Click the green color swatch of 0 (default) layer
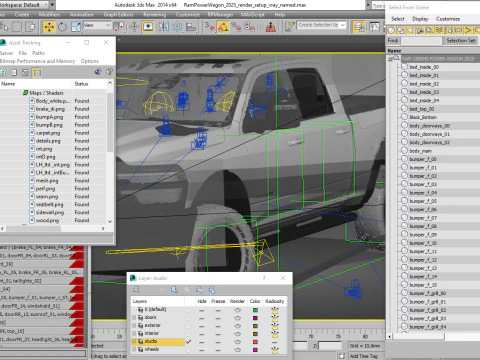480x360 pixels. (x=255, y=310)
